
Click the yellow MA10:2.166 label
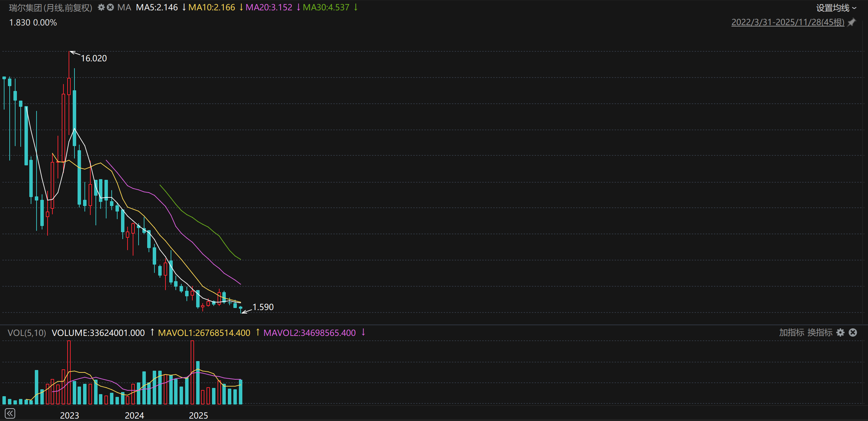[x=212, y=7]
